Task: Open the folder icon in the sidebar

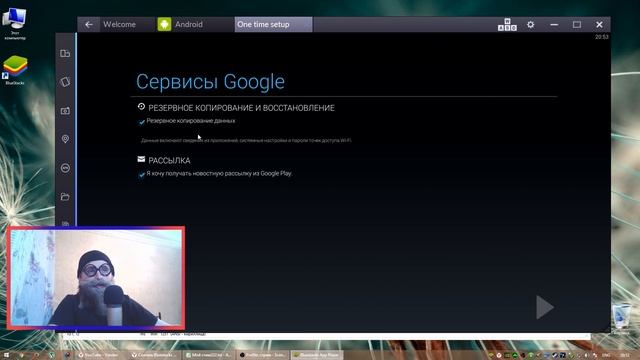Action: pos(65,197)
